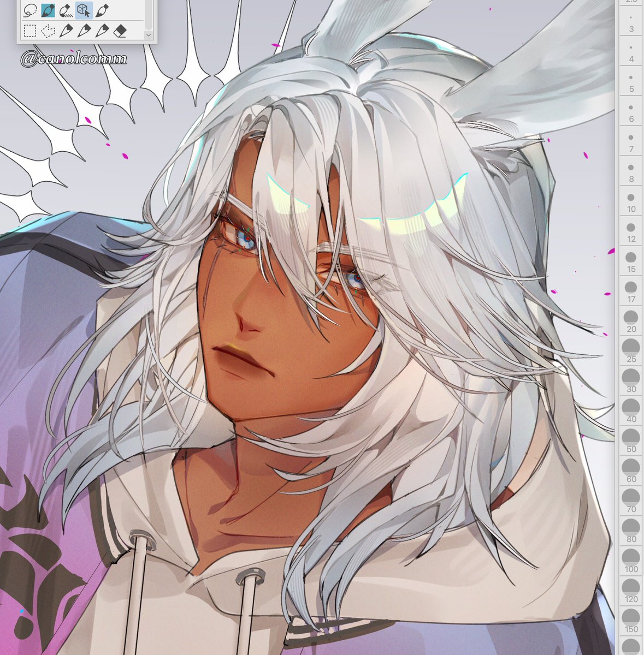Select the rectangle marquee selection tool
The width and height of the screenshot is (644, 655).
coord(30,31)
